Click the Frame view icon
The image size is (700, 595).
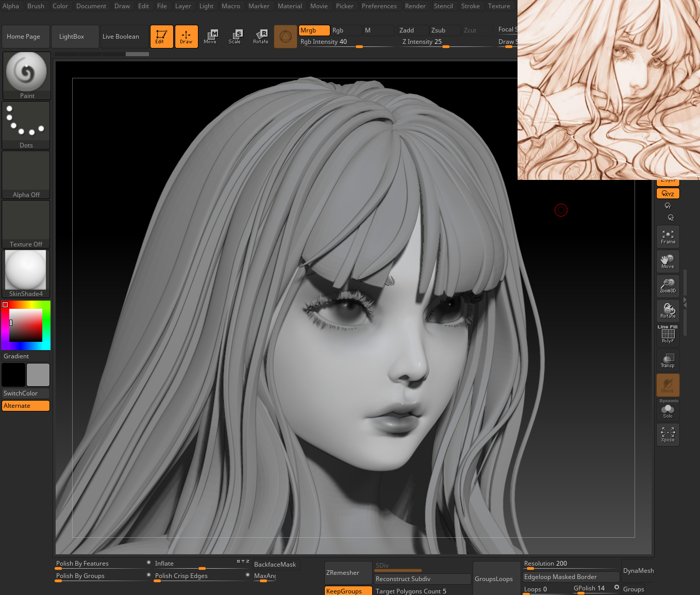[668, 237]
